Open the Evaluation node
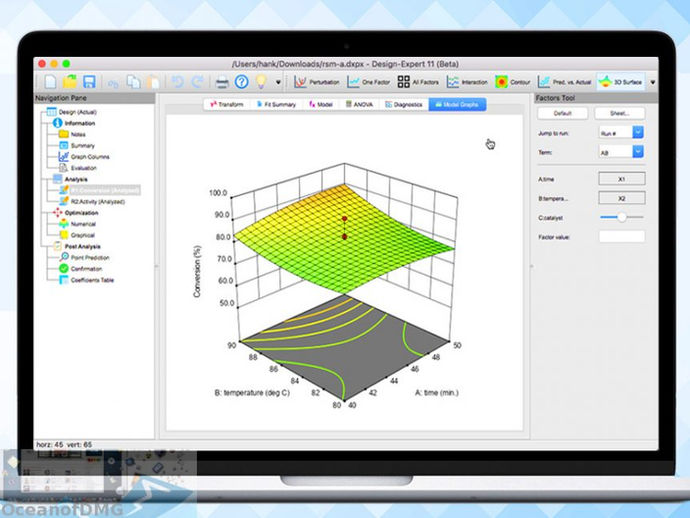The image size is (690, 518). (x=78, y=168)
